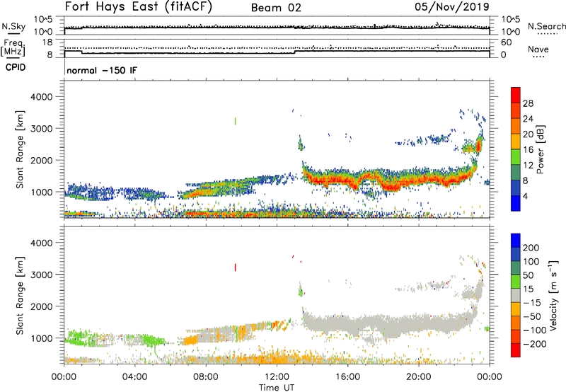The width and height of the screenshot is (566, 392).
Task: Click the '60' tick of Nave axis
Action: click(x=506, y=42)
